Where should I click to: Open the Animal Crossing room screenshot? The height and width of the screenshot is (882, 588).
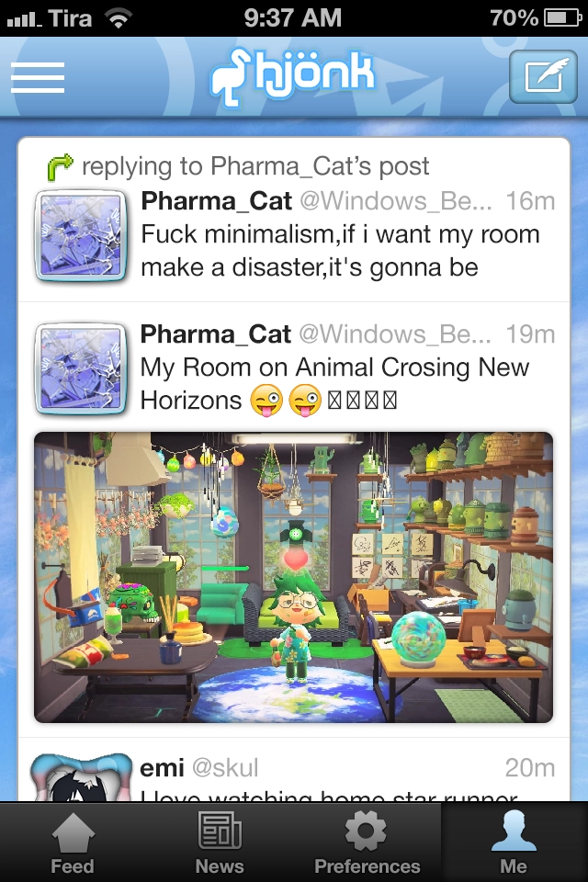(x=294, y=577)
